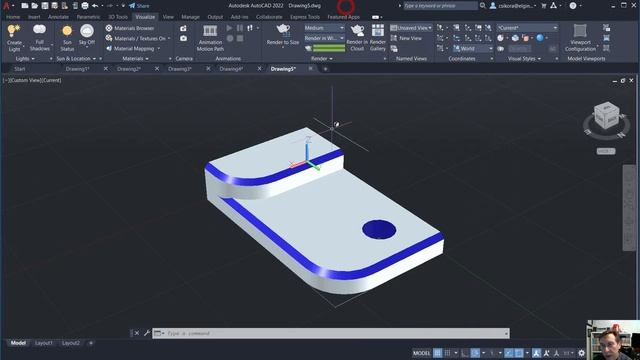This screenshot has height=360, width=640.
Task: Click the search magnifier icon
Action: click(x=483, y=6)
